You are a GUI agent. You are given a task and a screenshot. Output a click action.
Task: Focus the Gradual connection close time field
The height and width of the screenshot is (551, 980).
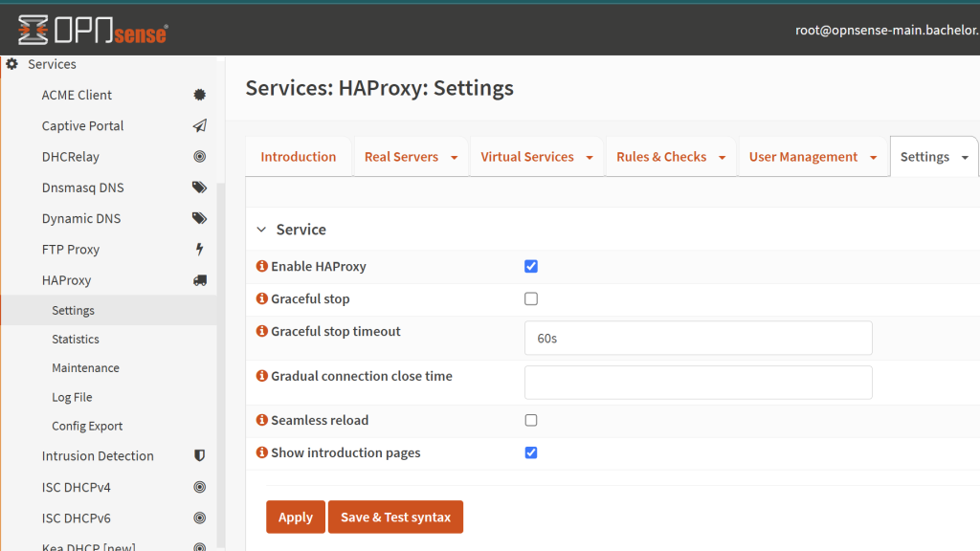pyautogui.click(x=698, y=383)
